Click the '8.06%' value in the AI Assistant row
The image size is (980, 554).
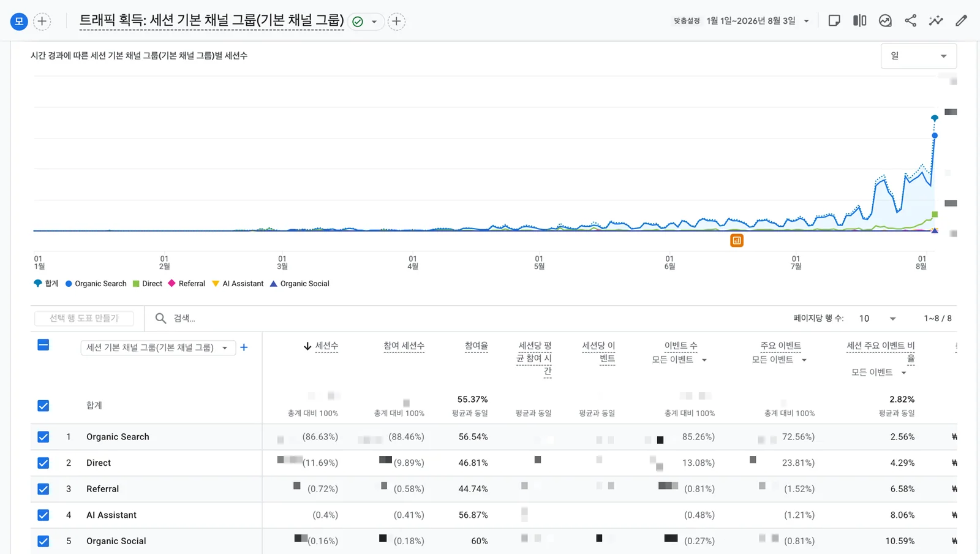click(x=902, y=515)
